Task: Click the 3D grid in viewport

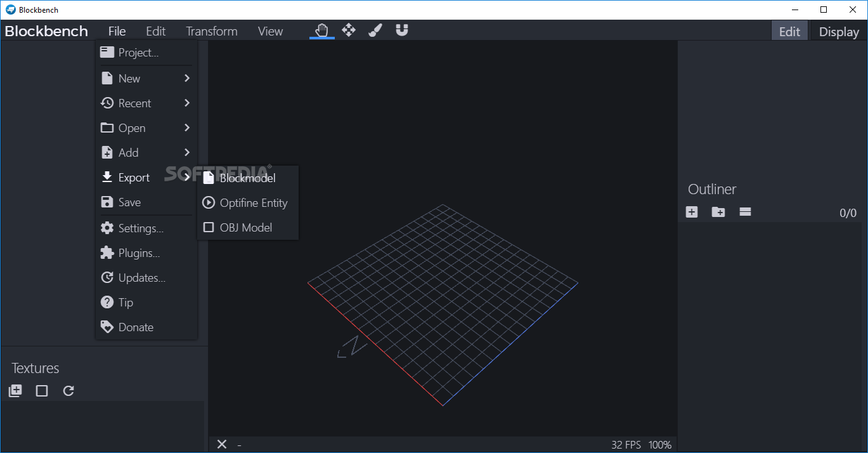Action: 443,305
